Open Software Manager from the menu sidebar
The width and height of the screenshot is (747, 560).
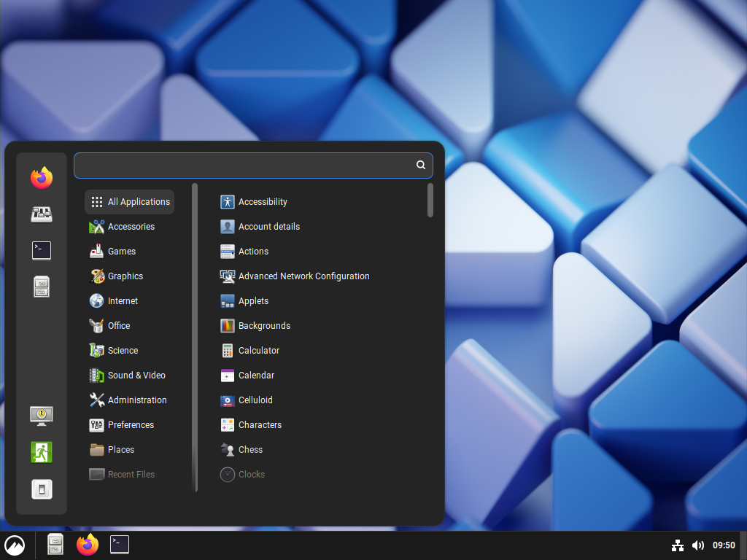[42, 214]
